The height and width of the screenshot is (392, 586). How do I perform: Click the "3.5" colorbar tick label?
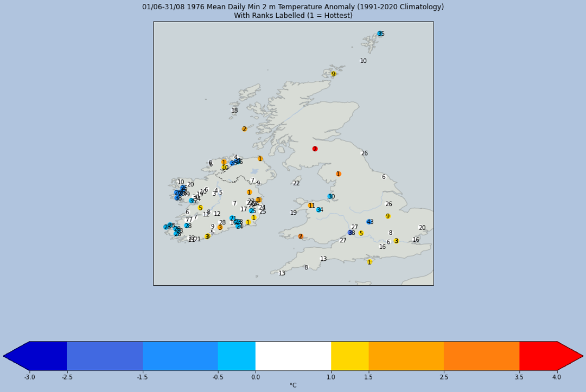(519, 377)
